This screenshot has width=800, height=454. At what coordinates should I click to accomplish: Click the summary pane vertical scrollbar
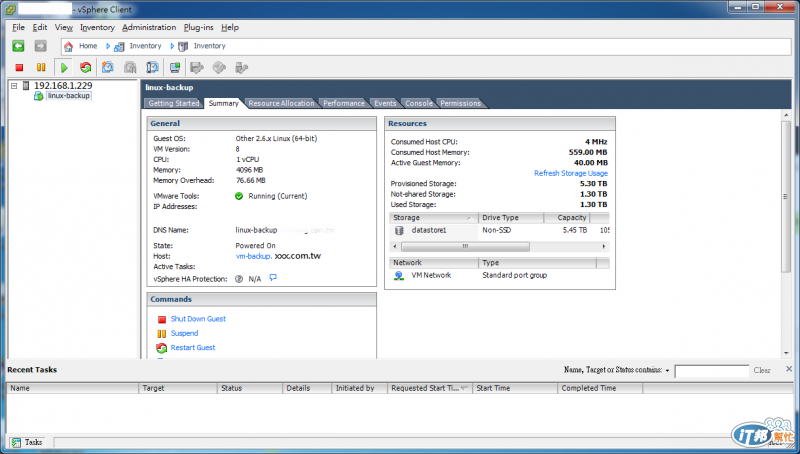(x=786, y=196)
